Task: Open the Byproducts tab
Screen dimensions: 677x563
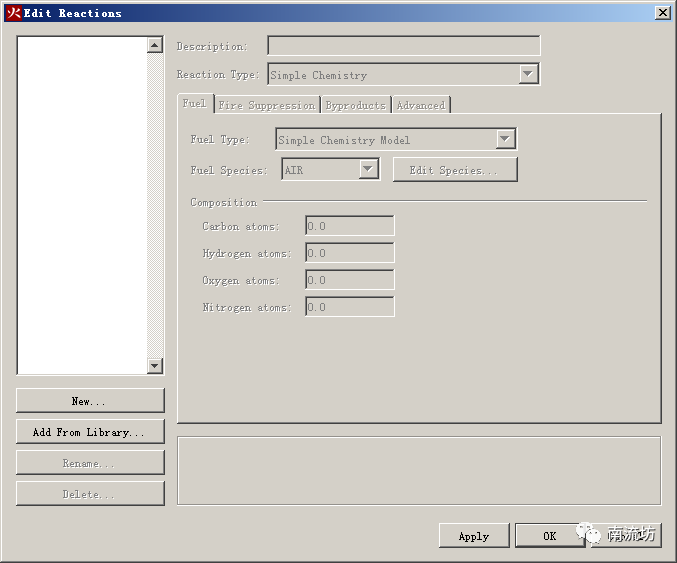Action: point(355,105)
